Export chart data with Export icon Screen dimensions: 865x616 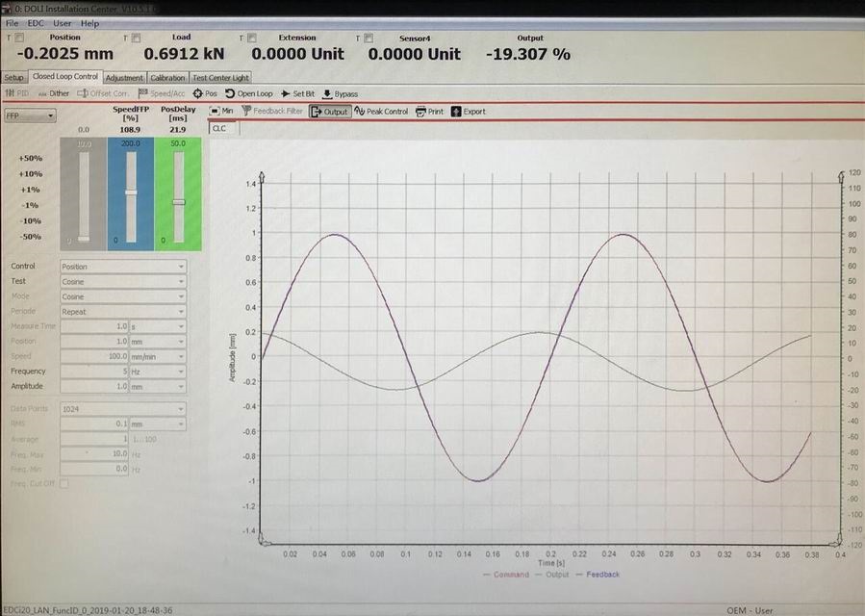(x=468, y=112)
